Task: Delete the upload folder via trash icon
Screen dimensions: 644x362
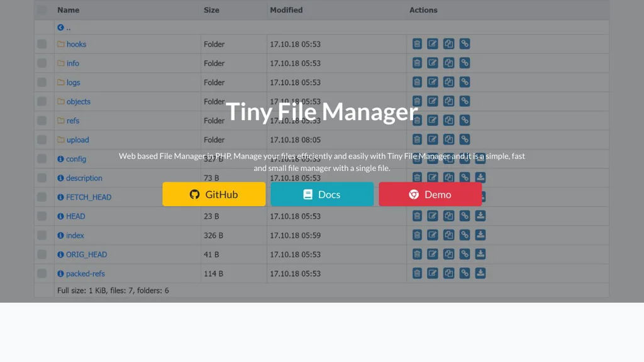Action: [417, 140]
